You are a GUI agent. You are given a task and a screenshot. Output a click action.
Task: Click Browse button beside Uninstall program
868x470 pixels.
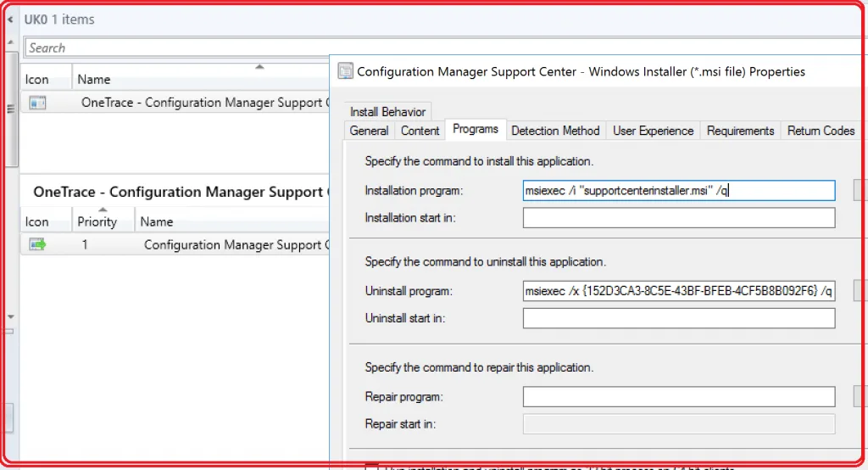861,291
